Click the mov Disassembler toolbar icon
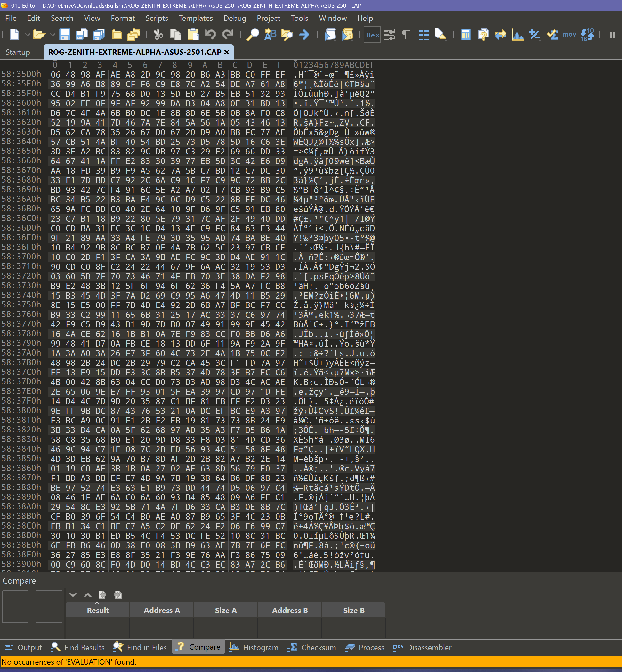Viewport: 622px width, 672px height. [569, 34]
